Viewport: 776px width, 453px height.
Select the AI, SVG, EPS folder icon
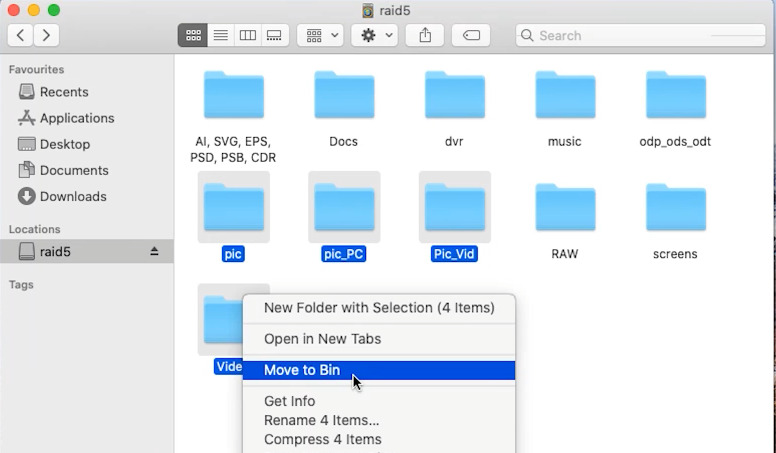point(234,95)
